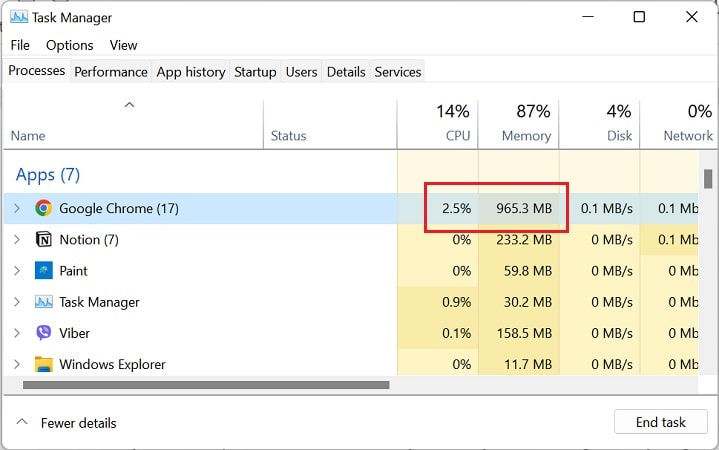
Task: Switch to the App history tab
Action: coord(191,72)
